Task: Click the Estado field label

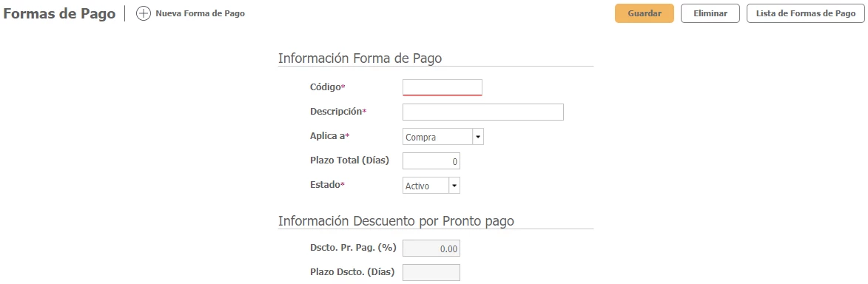Action: (x=325, y=184)
